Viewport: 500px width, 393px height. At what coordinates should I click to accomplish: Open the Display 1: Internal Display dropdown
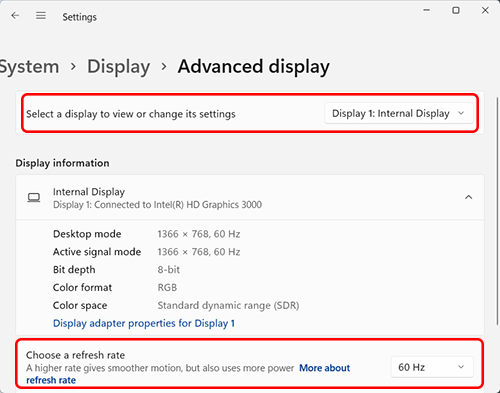399,113
